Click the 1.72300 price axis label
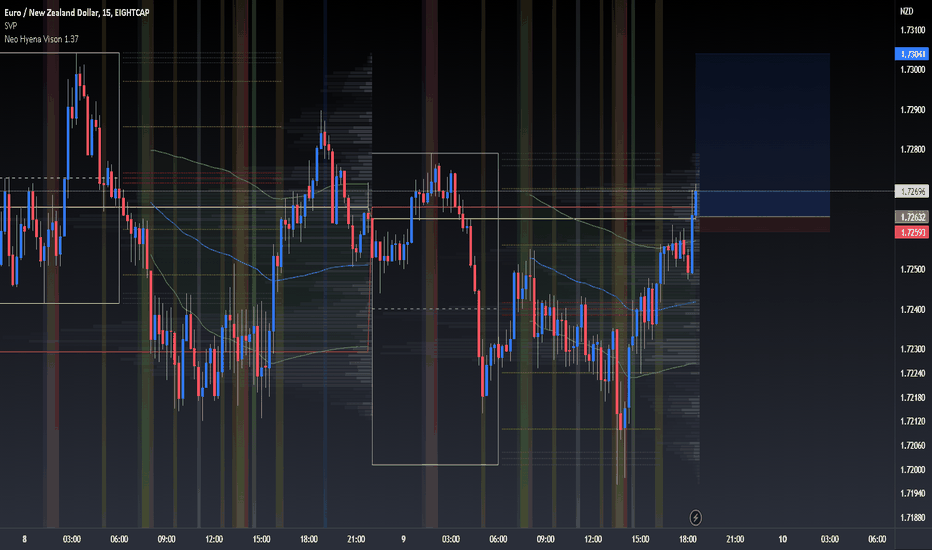This screenshot has height=550, width=932. [x=913, y=349]
